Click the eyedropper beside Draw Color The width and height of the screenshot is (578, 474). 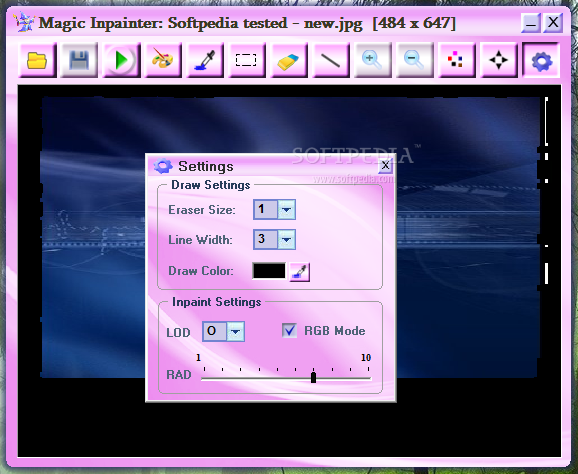(x=300, y=272)
